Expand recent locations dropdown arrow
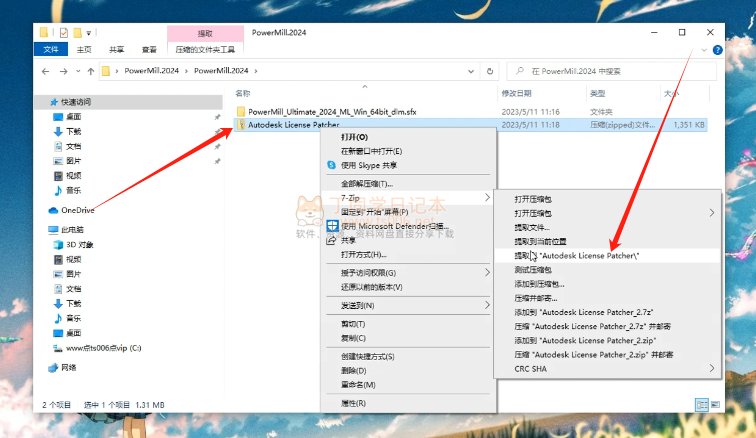The image size is (756, 438). (78, 71)
